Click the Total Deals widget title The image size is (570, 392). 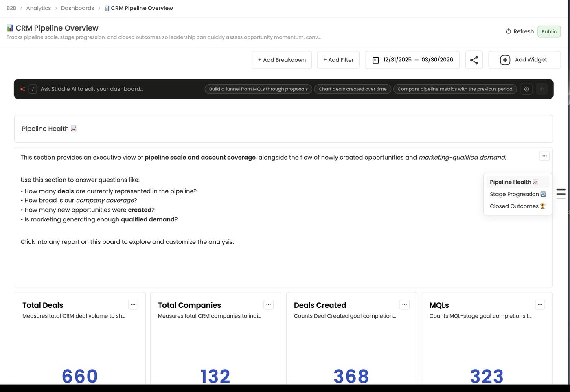pos(43,305)
